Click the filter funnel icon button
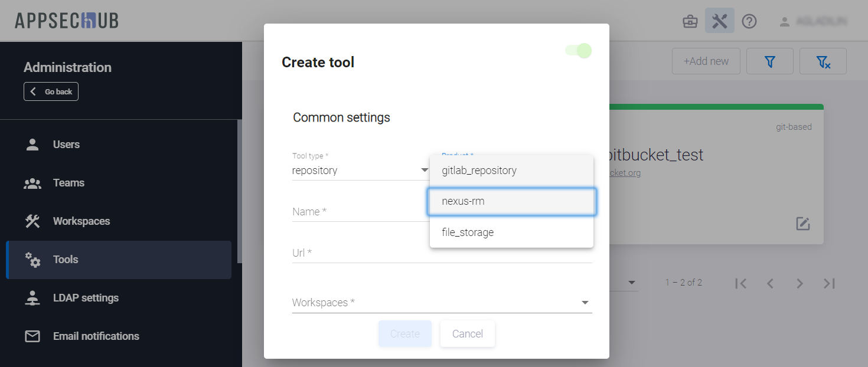868x367 pixels. 769,61
